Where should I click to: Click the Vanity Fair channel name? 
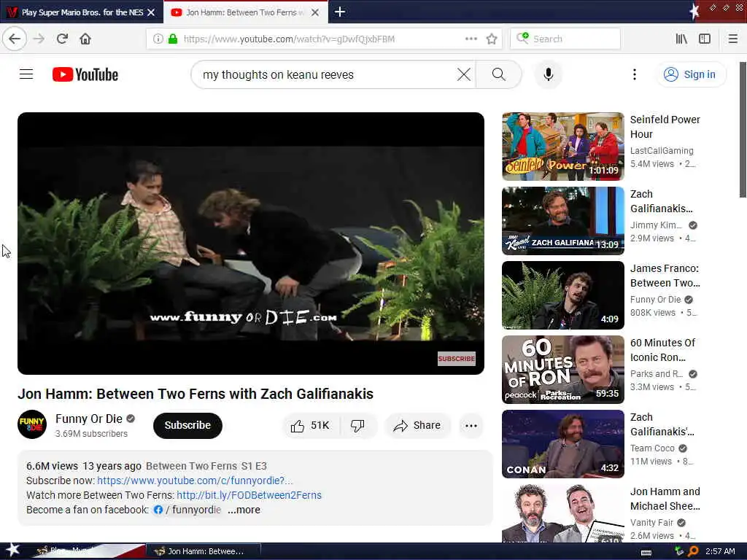click(x=651, y=522)
